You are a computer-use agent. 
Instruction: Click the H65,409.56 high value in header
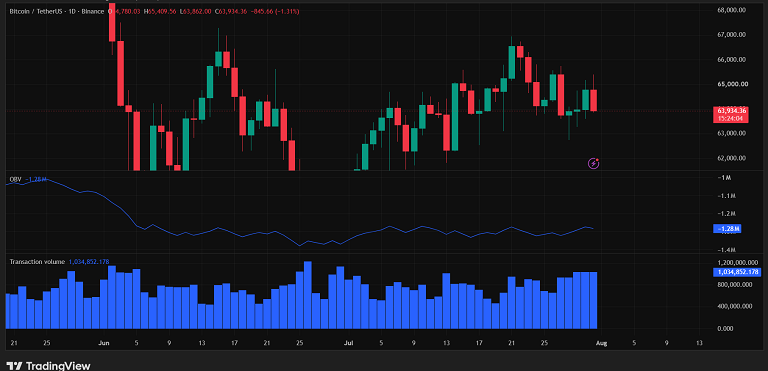pyautogui.click(x=159, y=11)
